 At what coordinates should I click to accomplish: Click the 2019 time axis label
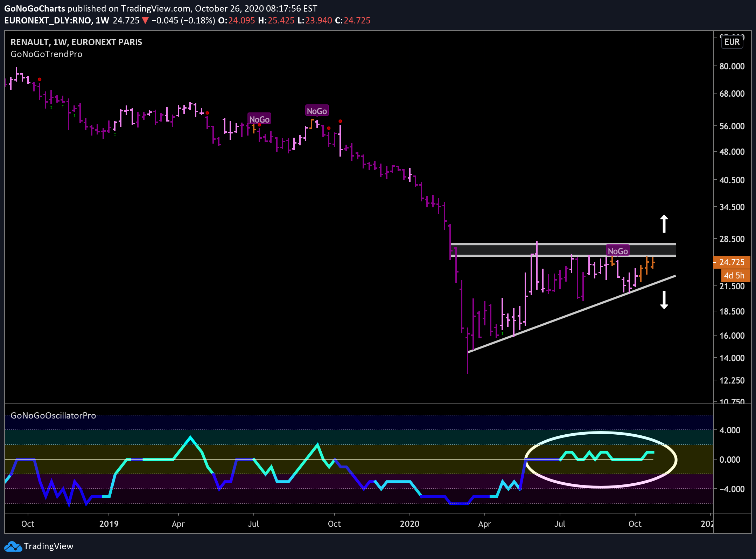(109, 524)
